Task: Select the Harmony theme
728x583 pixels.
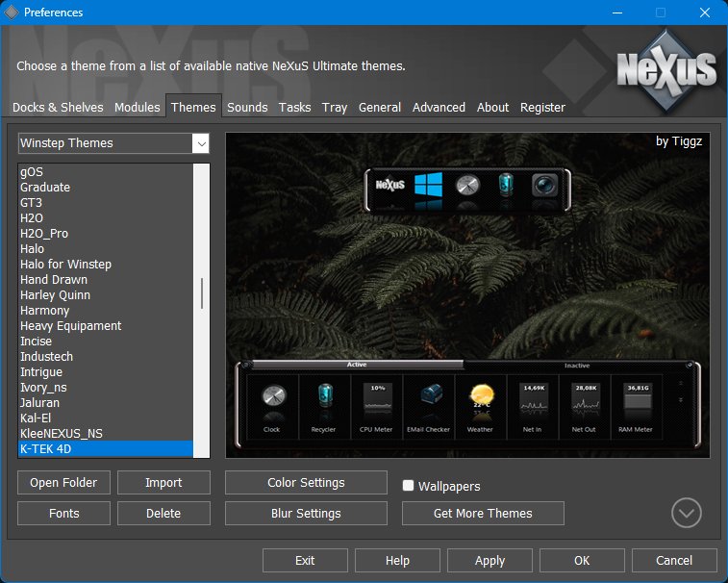Action: click(x=106, y=310)
